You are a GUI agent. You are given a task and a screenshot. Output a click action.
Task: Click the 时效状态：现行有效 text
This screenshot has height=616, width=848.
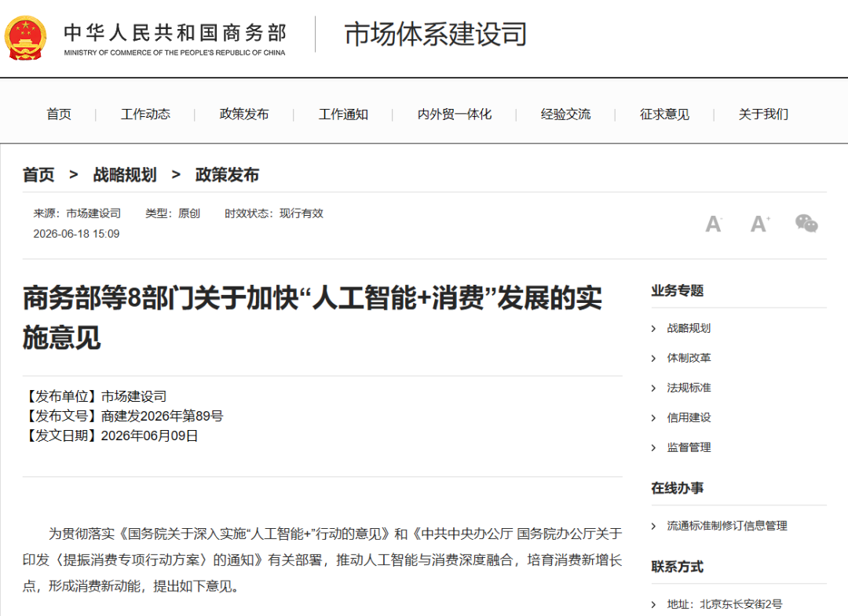(x=274, y=213)
